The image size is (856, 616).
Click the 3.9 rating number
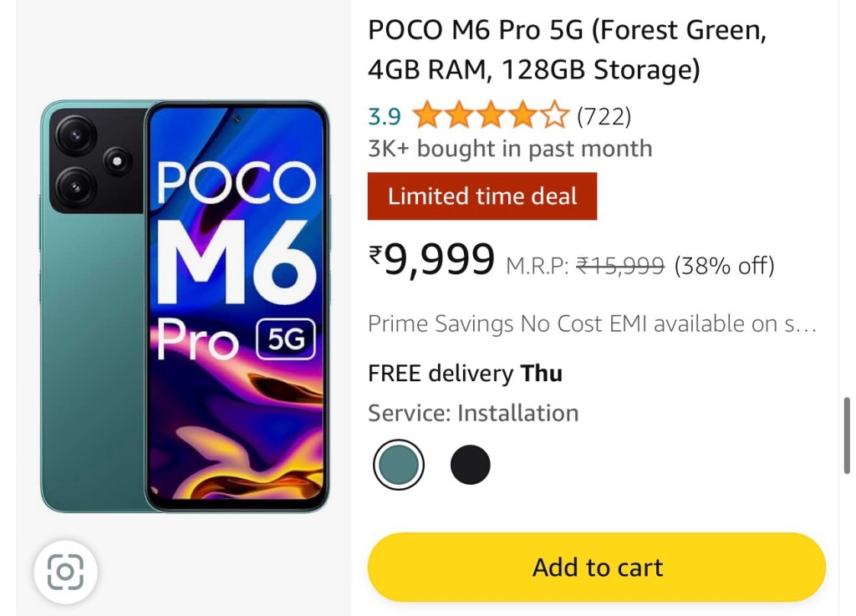(385, 116)
